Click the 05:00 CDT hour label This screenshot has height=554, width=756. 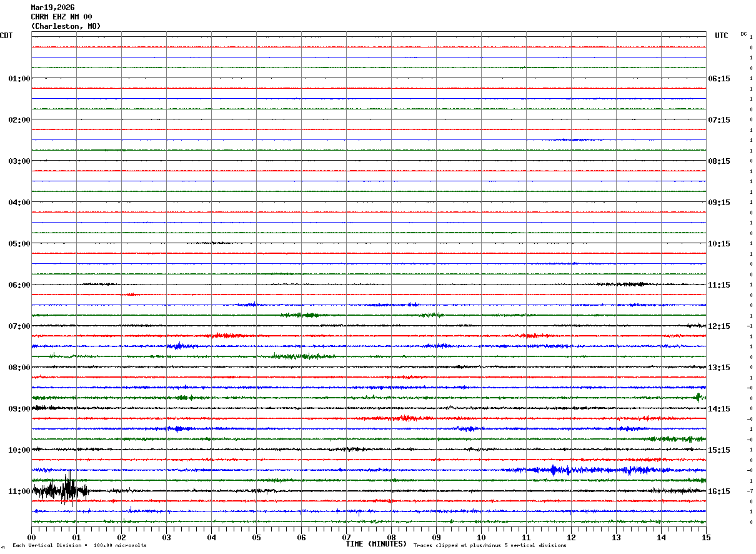(x=19, y=244)
